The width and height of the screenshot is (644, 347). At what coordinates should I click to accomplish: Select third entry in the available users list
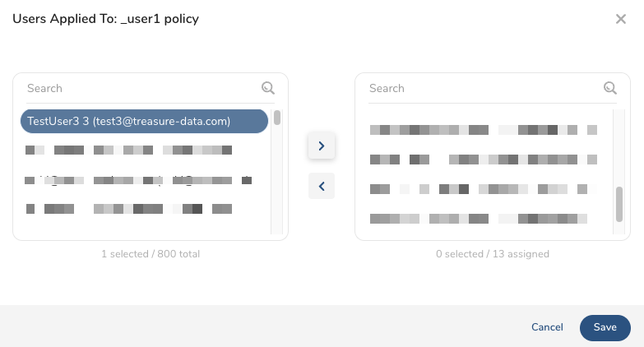pyautogui.click(x=138, y=179)
